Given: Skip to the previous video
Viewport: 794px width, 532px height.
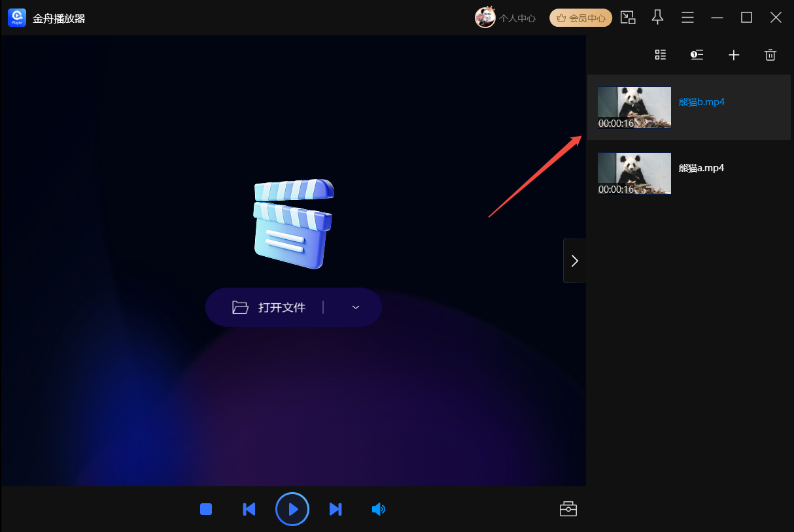Looking at the screenshot, I should tap(249, 509).
